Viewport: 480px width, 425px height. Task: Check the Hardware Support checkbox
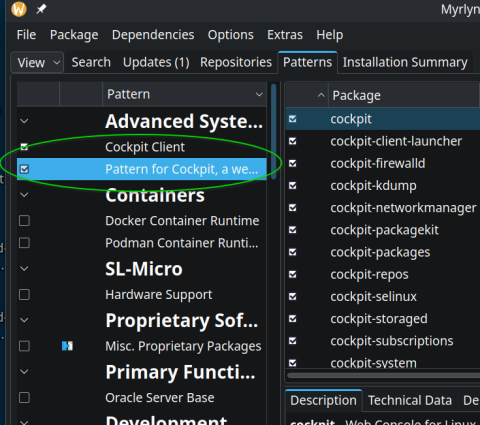point(24,295)
